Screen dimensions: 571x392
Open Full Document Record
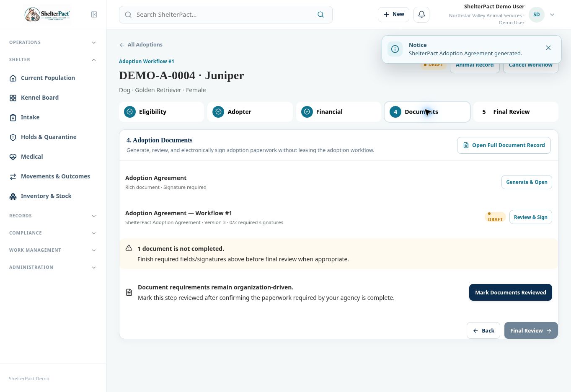coord(504,145)
